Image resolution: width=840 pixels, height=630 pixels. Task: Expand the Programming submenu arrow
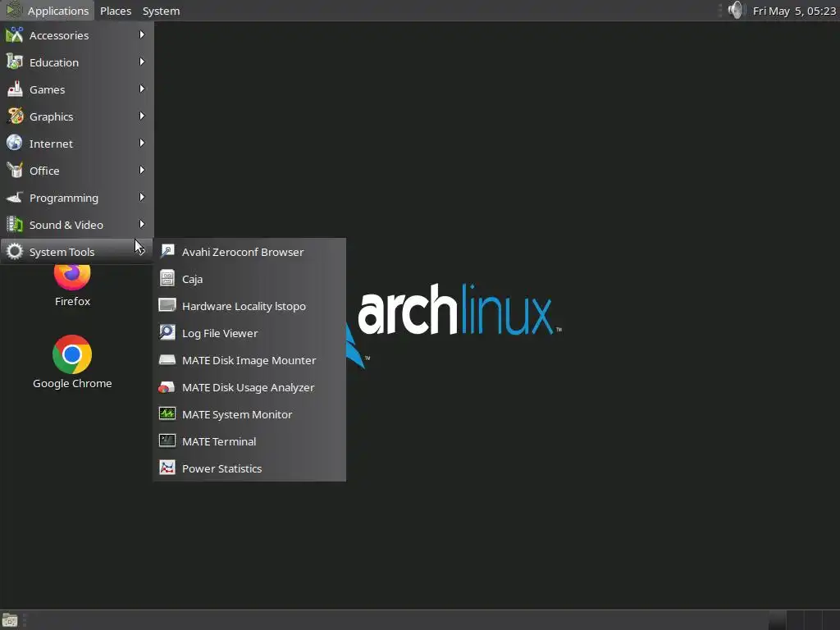(x=142, y=197)
